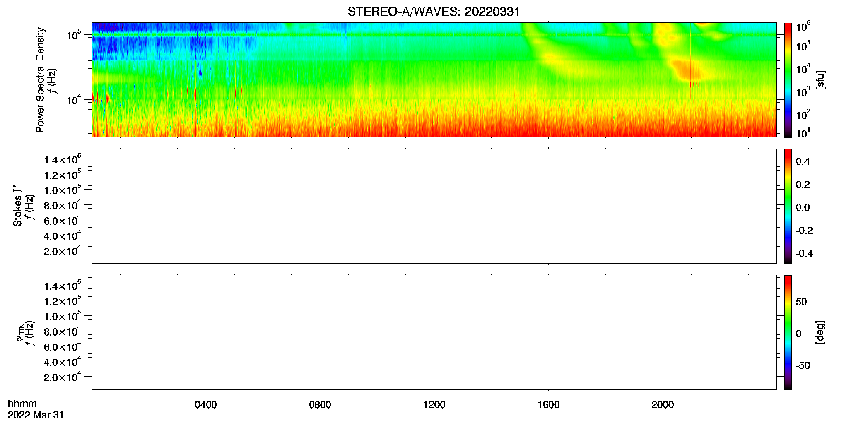Click the [deg] colorbar unit label
Viewport: 868px width, 447px height.
820,332
